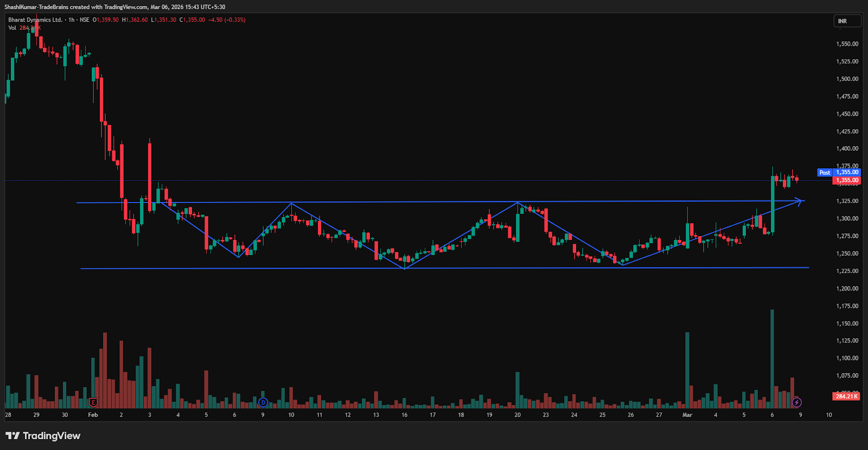Click the TradingView logo in footer

click(x=43, y=436)
